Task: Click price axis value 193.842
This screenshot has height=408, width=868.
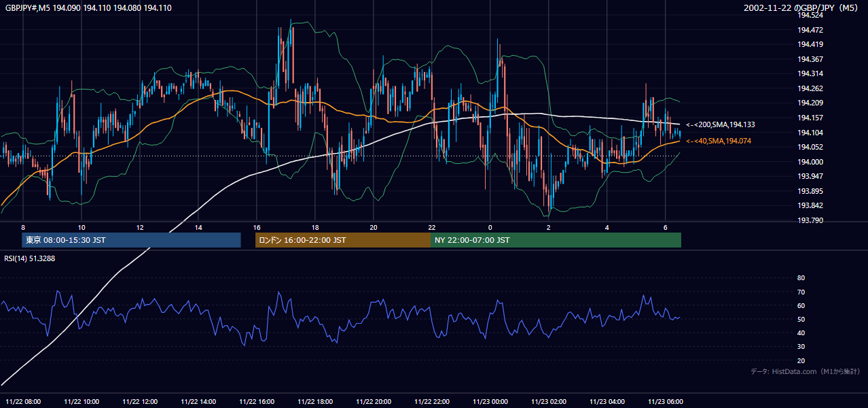Action: pos(810,205)
